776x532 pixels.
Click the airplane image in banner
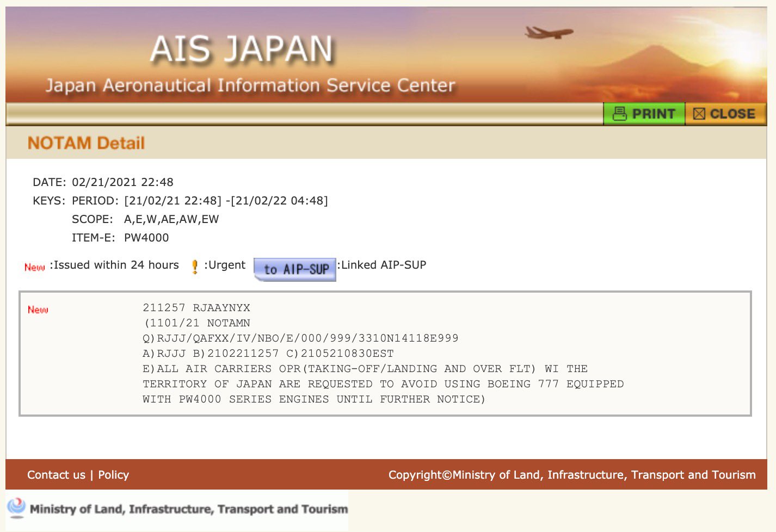pos(549,33)
